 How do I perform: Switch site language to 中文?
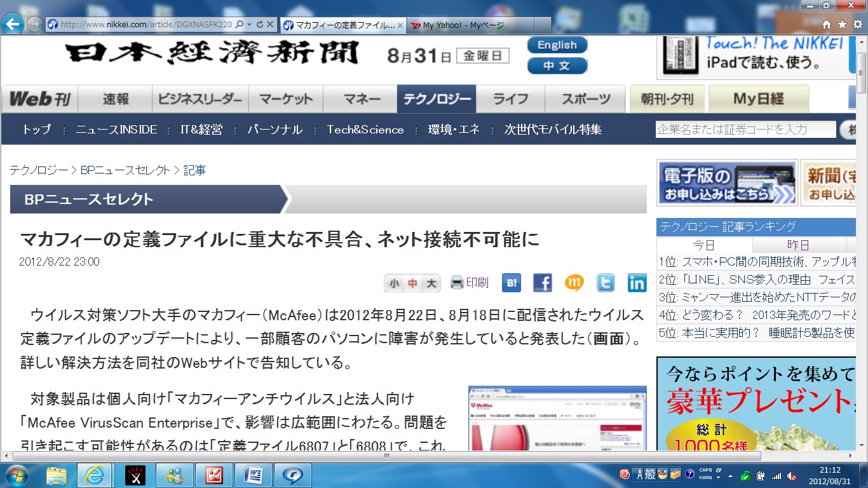pyautogui.click(x=557, y=66)
